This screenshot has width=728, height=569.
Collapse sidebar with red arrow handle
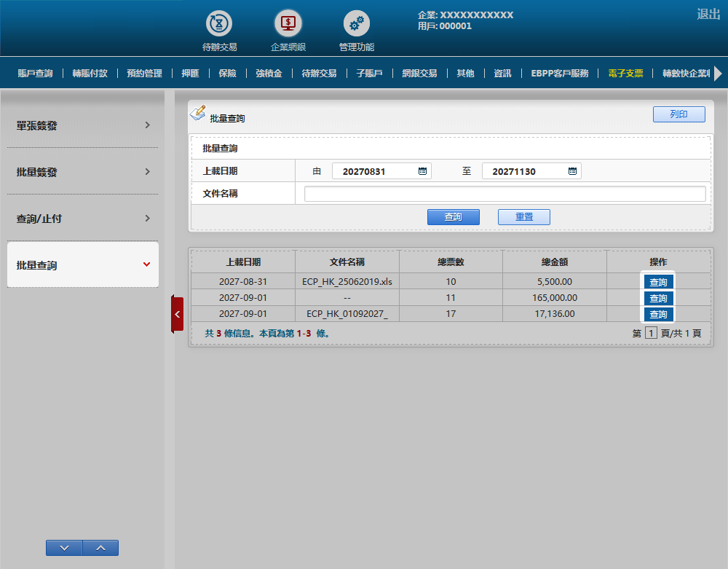coord(177,314)
